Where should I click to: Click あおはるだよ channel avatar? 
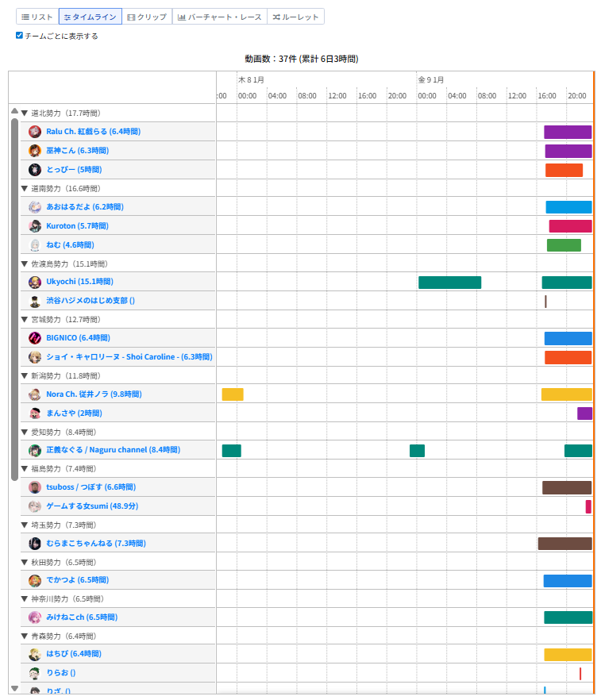pos(35,207)
